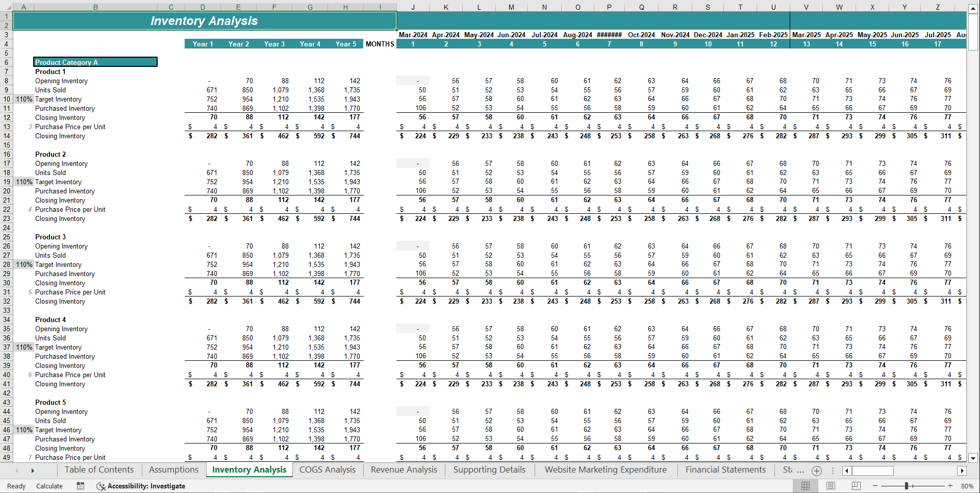Image resolution: width=980 pixels, height=493 pixels.
Task: Zoom in using the plus icon
Action: [950, 486]
